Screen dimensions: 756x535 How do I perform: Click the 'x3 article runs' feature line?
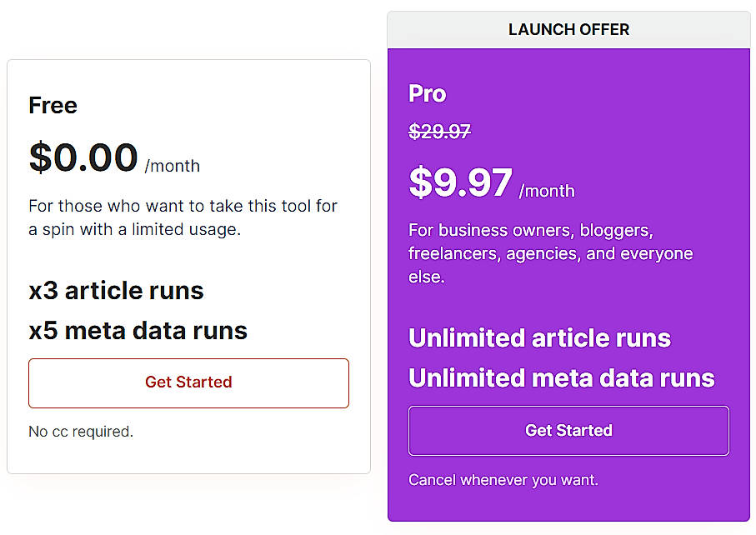pyautogui.click(x=116, y=291)
